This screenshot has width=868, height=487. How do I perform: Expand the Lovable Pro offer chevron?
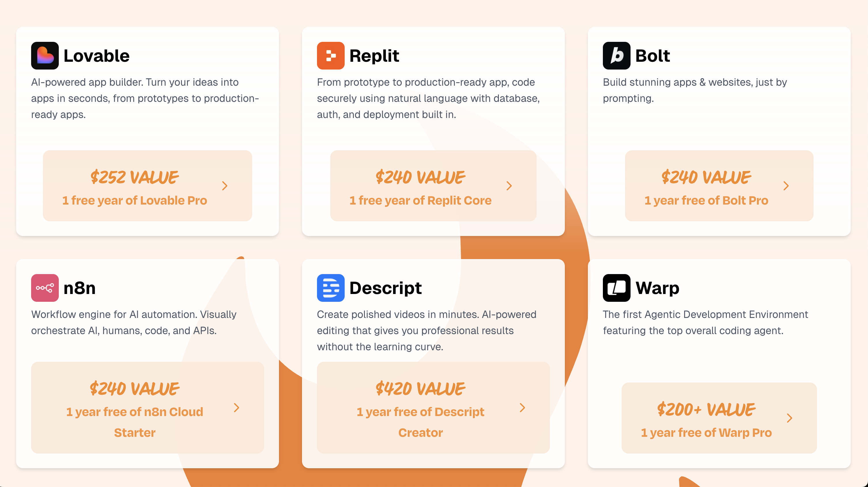(225, 186)
